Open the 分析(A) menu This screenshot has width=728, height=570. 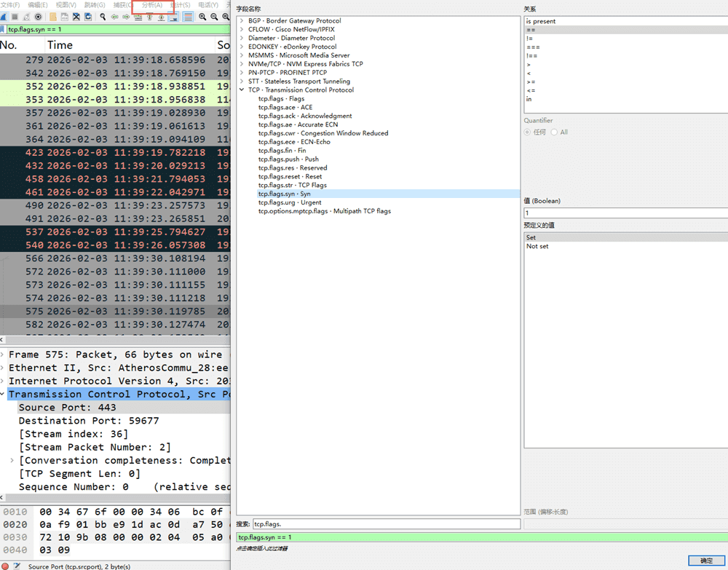pyautogui.click(x=152, y=5)
